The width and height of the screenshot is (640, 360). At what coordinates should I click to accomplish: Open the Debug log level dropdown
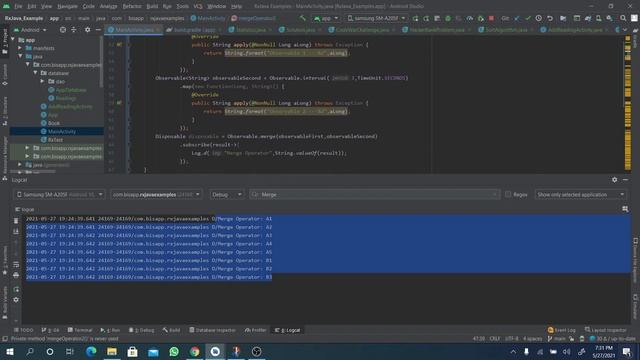click(x=227, y=195)
